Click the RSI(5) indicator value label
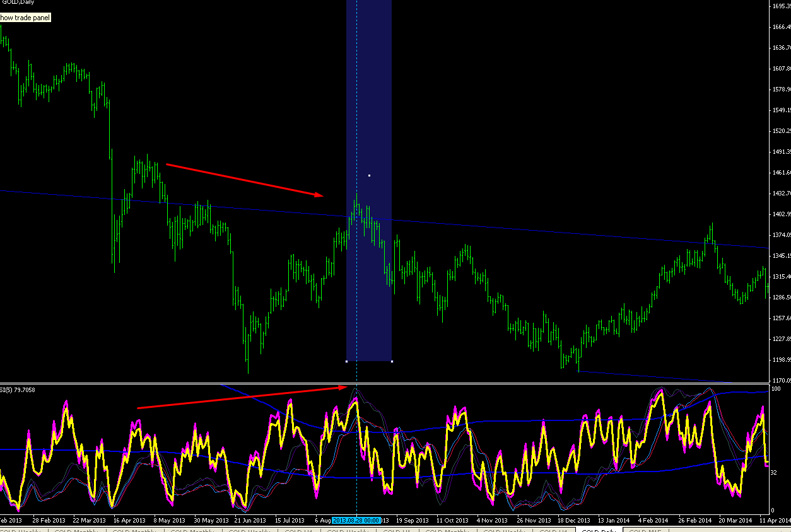This screenshot has width=791, height=532. [18, 390]
